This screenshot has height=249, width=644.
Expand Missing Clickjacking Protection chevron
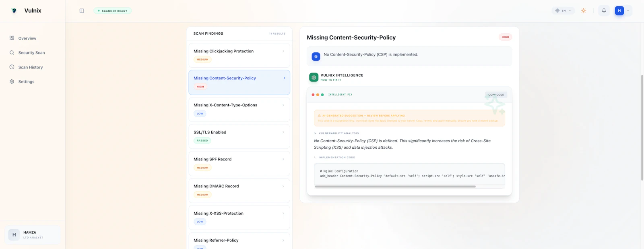[x=283, y=51]
